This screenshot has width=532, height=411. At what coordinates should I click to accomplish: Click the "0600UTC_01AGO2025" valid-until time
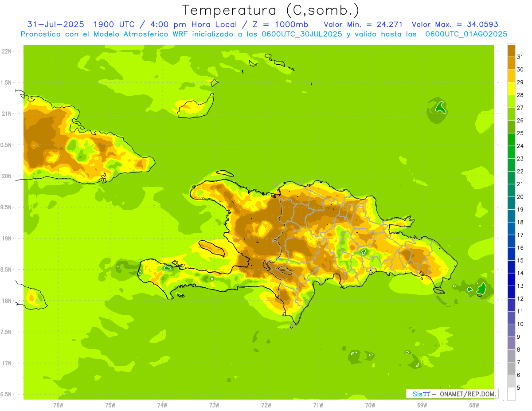coord(466,34)
